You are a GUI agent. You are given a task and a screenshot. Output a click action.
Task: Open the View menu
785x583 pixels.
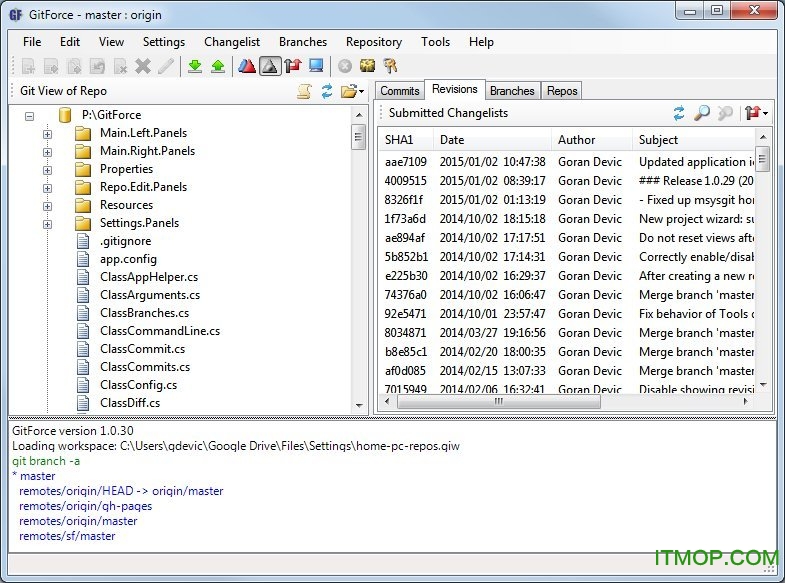(x=111, y=42)
